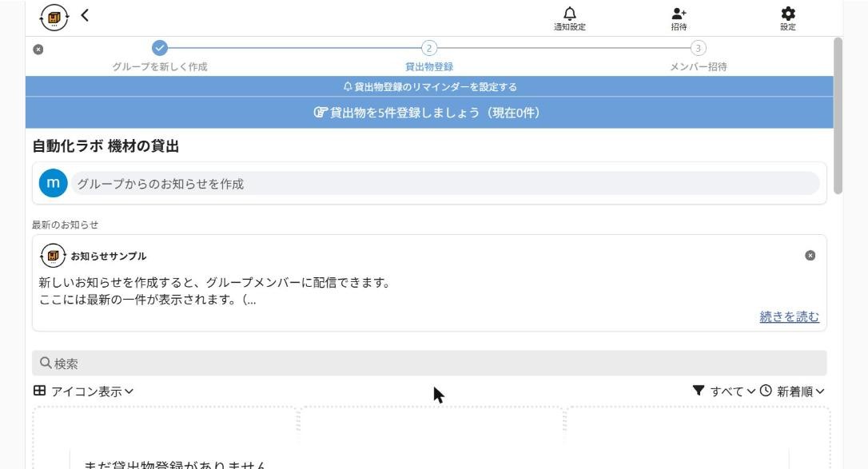Click the グループを新しく作成 step label
This screenshot has width=868, height=469.
[159, 67]
